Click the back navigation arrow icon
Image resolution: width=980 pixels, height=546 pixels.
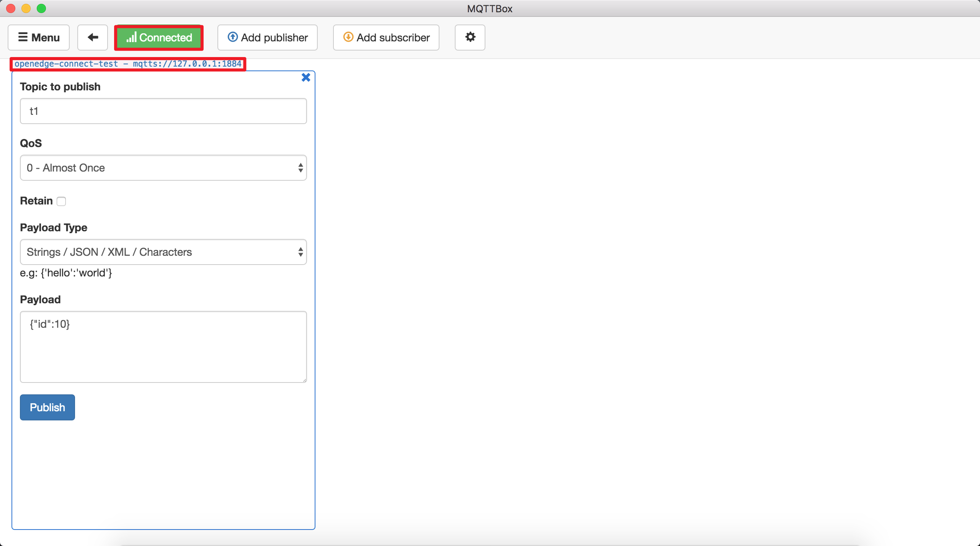92,37
